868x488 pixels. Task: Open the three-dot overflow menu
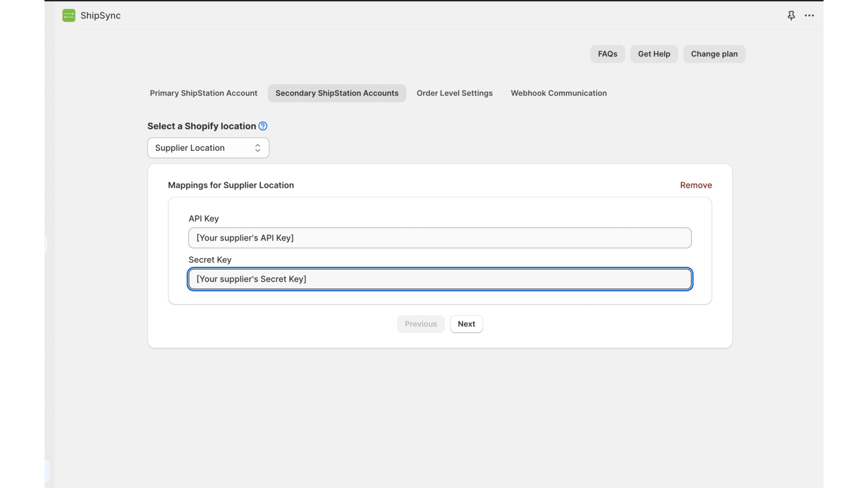(809, 16)
